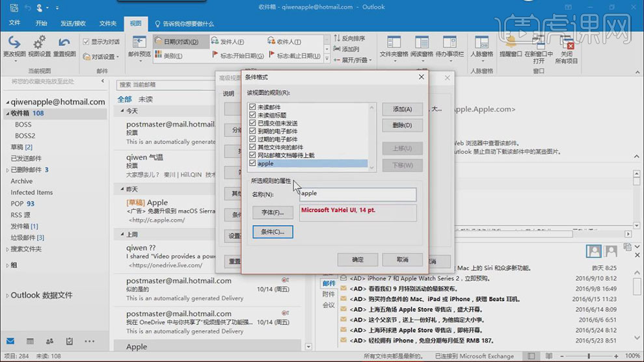The width and height of the screenshot is (644, 362).
Task: Expand the 已删除邮件 folder arrow
Action: point(7,170)
